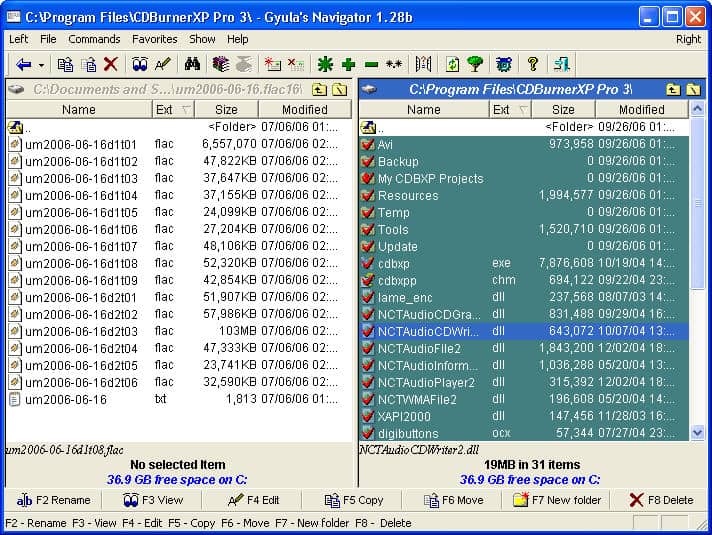Toggle selection mark on cdbxp exe file
Image resolution: width=712 pixels, height=535 pixels.
(368, 264)
